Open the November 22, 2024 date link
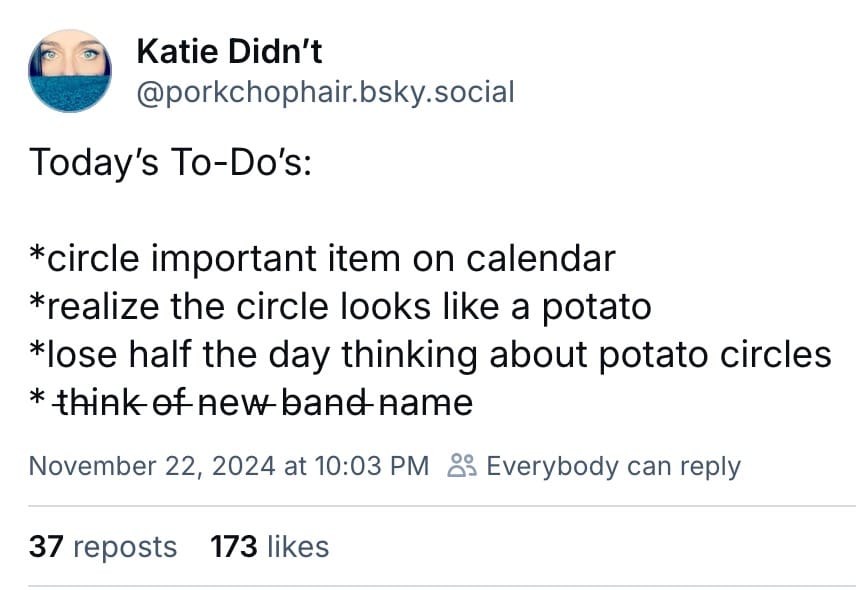856x590 pixels. [x=153, y=466]
